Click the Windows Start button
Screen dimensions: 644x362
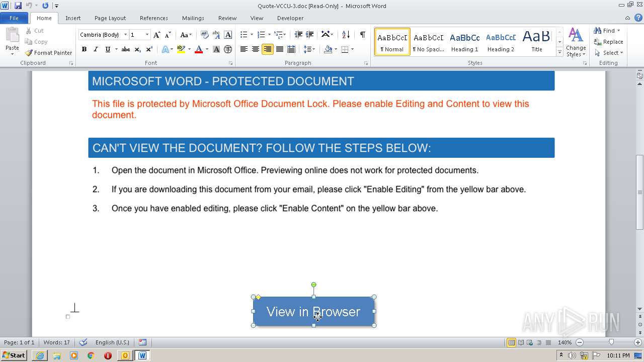[x=14, y=355]
